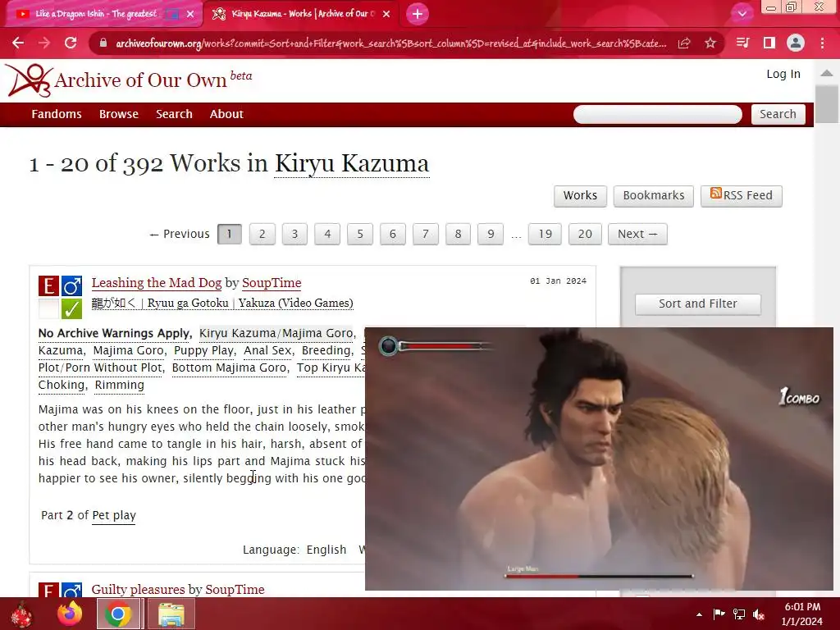Click the vertical page scrollbar thumb
Viewport: 840px width, 630px height.
coord(827,104)
